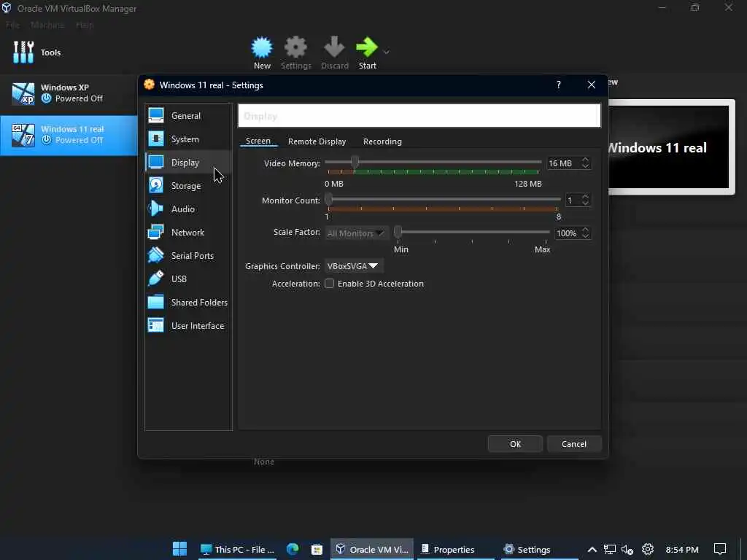Open the System settings category

tap(188, 139)
